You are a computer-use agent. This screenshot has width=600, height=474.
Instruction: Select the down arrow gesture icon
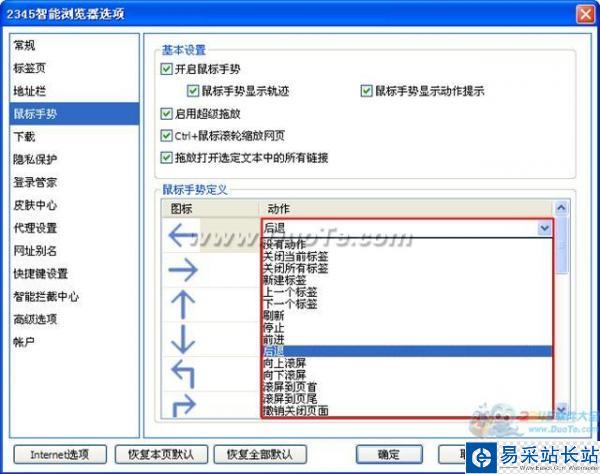click(183, 339)
